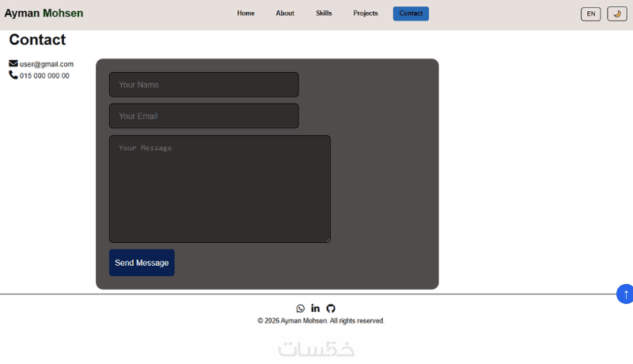
Task: Go to Home in the navbar
Action: (x=245, y=13)
